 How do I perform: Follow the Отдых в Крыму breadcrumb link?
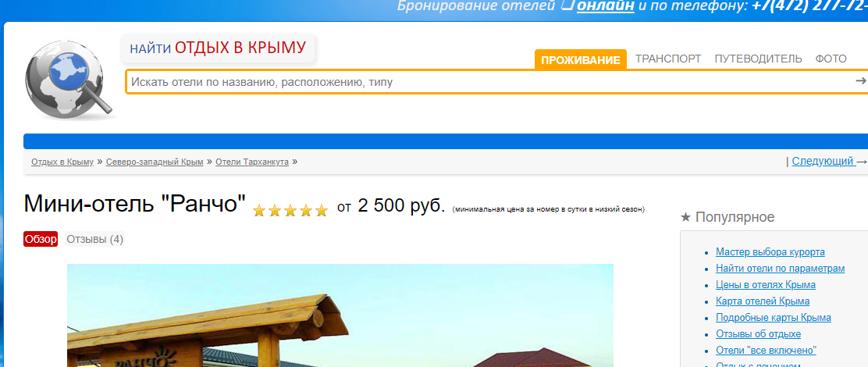point(62,162)
